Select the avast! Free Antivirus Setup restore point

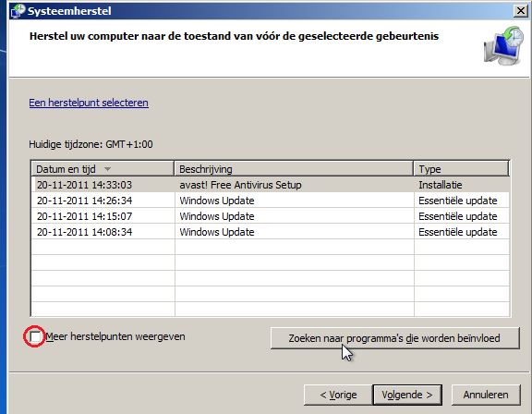tap(271, 185)
